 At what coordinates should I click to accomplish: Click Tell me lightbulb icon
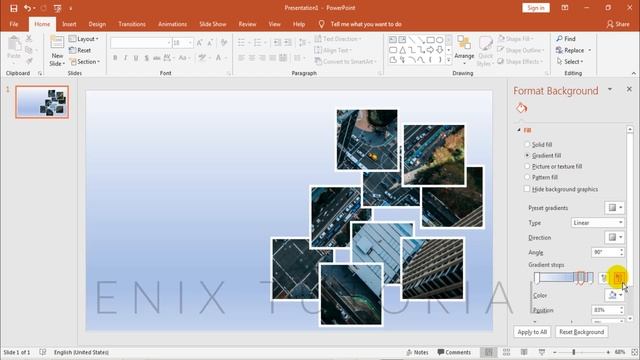(x=321, y=24)
